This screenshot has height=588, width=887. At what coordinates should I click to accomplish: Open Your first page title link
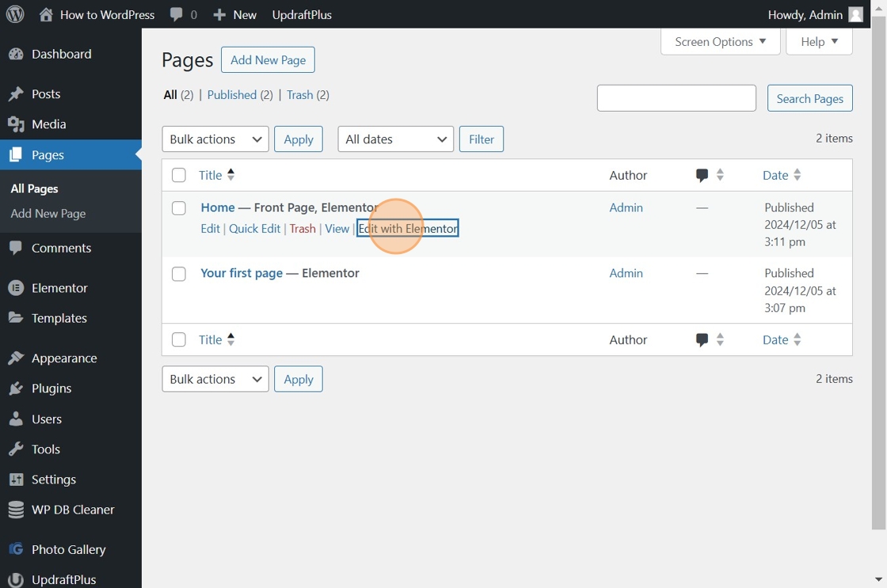pyautogui.click(x=242, y=273)
